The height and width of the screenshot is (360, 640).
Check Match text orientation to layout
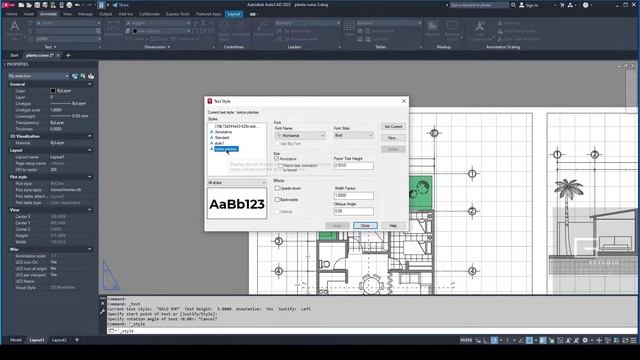280,166
